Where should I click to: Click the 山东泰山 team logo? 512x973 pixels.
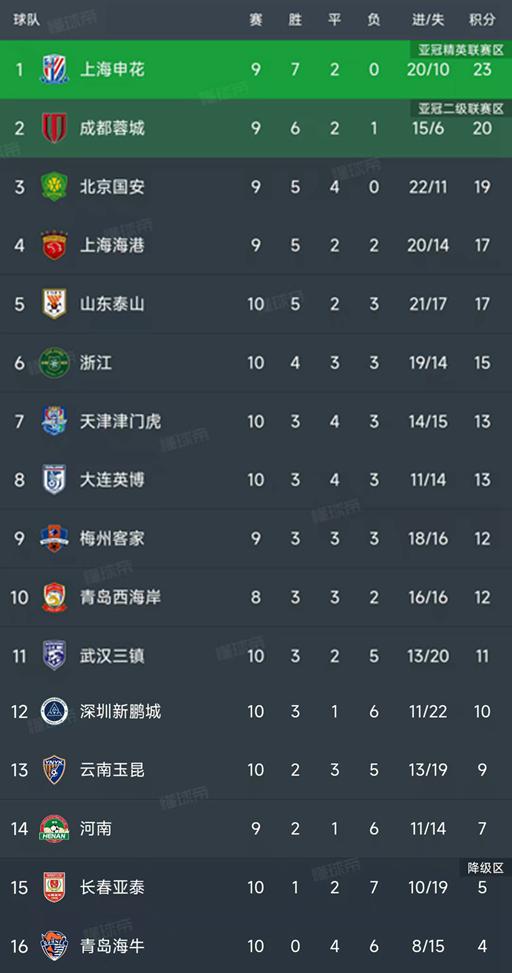click(x=54, y=304)
